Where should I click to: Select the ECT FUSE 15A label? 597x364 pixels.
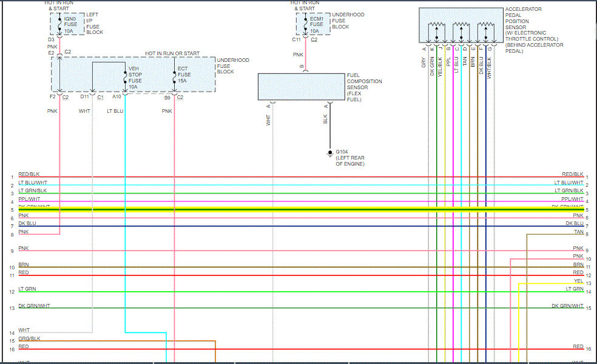pyautogui.click(x=184, y=75)
